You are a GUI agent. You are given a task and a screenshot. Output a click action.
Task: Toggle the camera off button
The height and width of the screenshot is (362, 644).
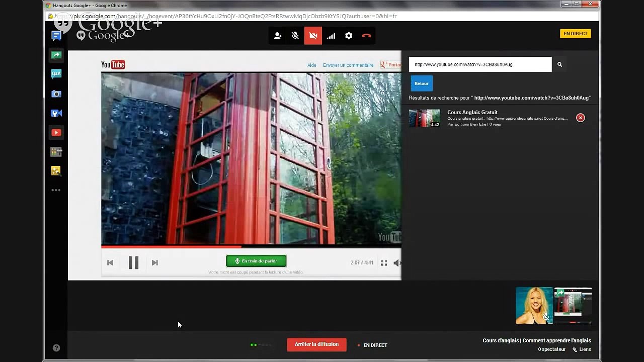[313, 36]
